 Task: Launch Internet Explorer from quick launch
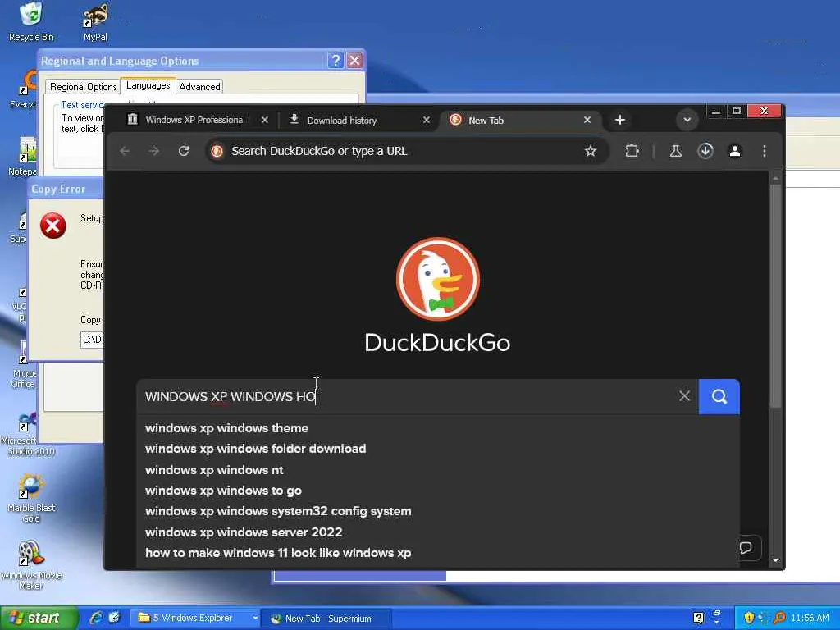point(96,618)
